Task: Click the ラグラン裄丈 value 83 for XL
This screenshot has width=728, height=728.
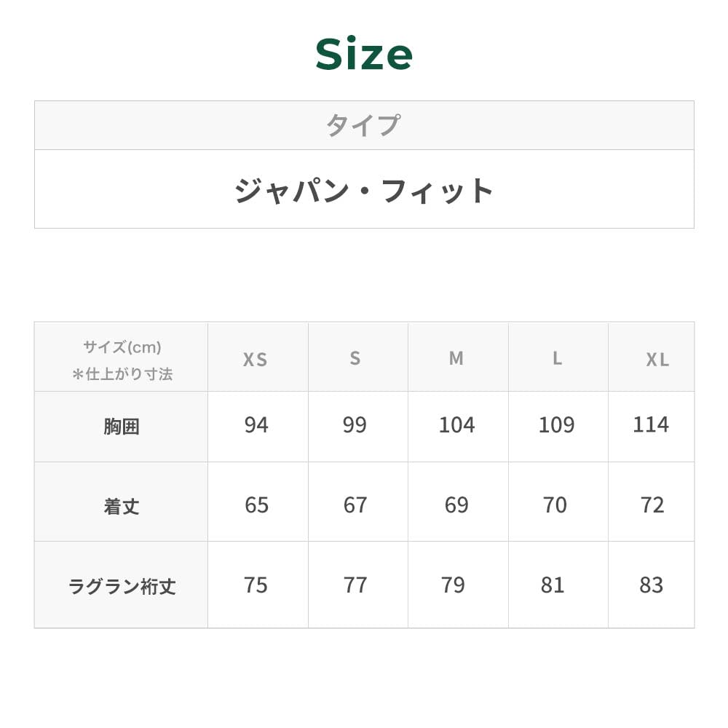Action: pos(652,585)
